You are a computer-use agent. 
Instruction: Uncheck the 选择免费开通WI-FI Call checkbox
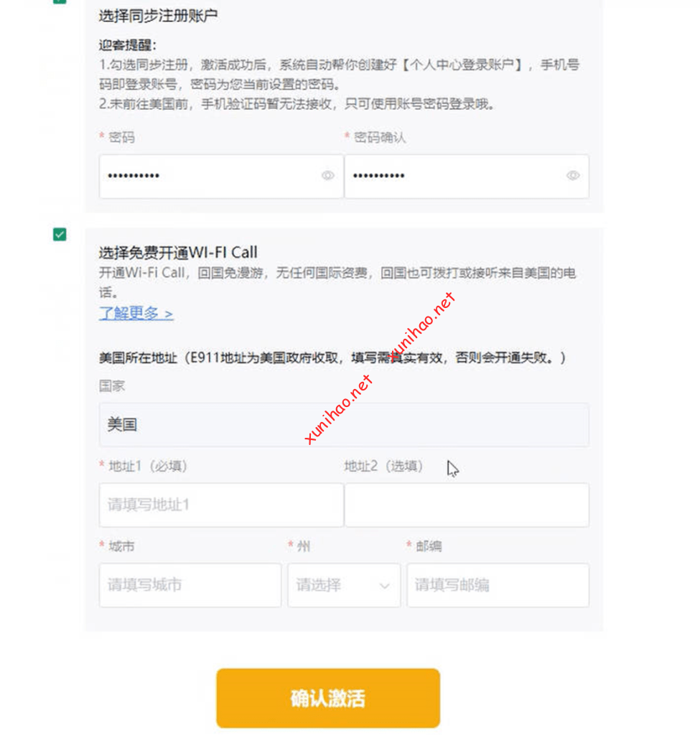(60, 235)
